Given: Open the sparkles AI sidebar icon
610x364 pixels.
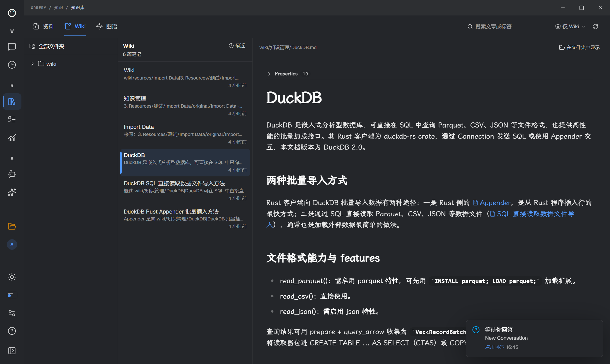Looking at the screenshot, I should (12, 192).
